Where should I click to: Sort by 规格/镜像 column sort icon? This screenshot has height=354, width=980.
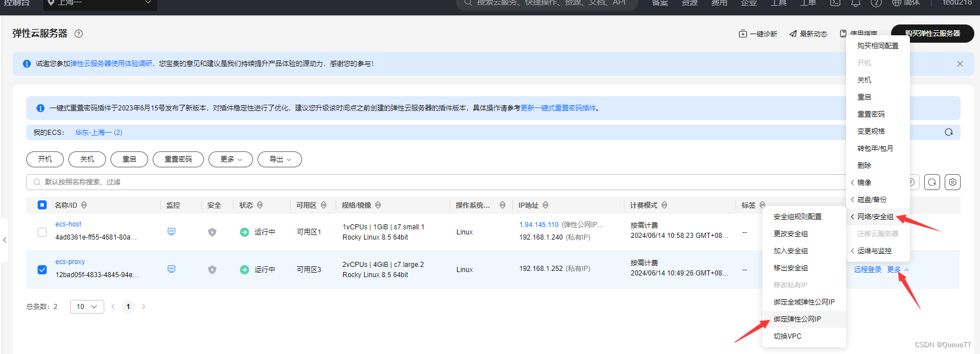[378, 205]
